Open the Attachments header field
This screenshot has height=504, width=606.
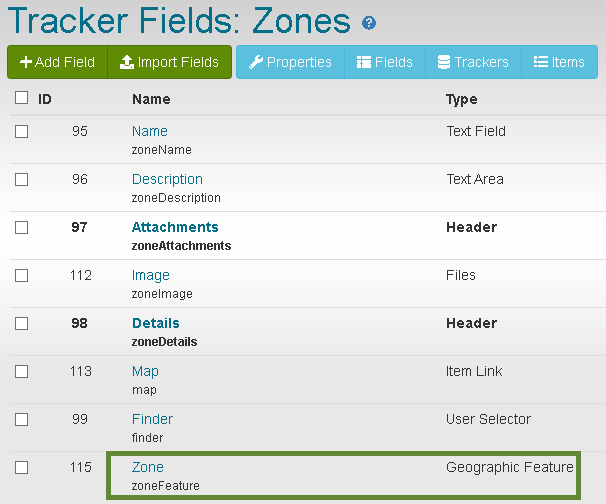point(175,227)
